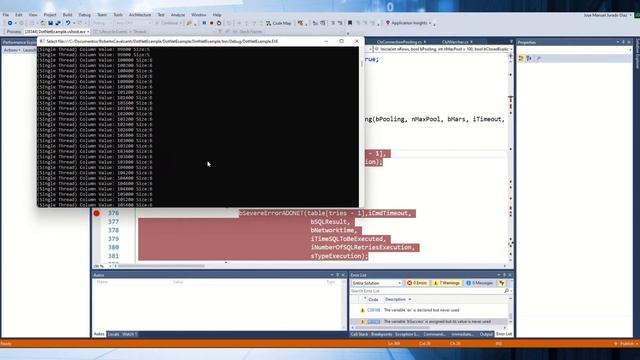
Task: Click the Properties panel pin icon
Action: point(623,42)
